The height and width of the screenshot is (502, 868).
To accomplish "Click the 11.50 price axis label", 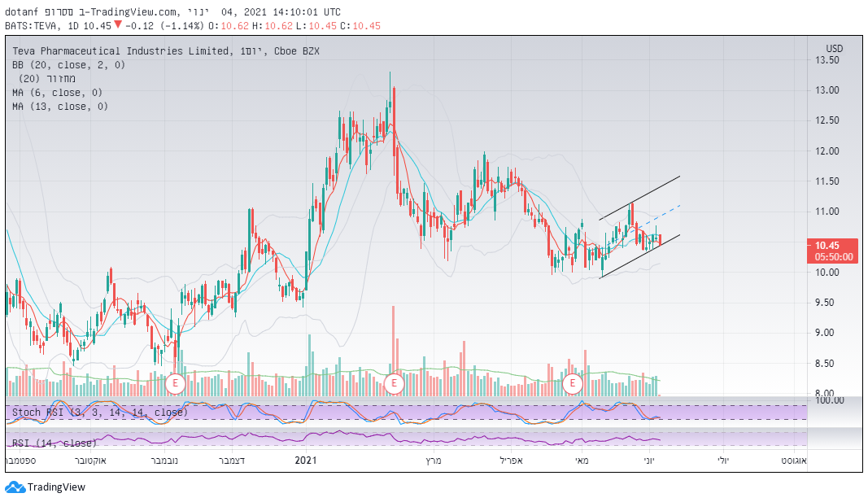I will (827, 181).
